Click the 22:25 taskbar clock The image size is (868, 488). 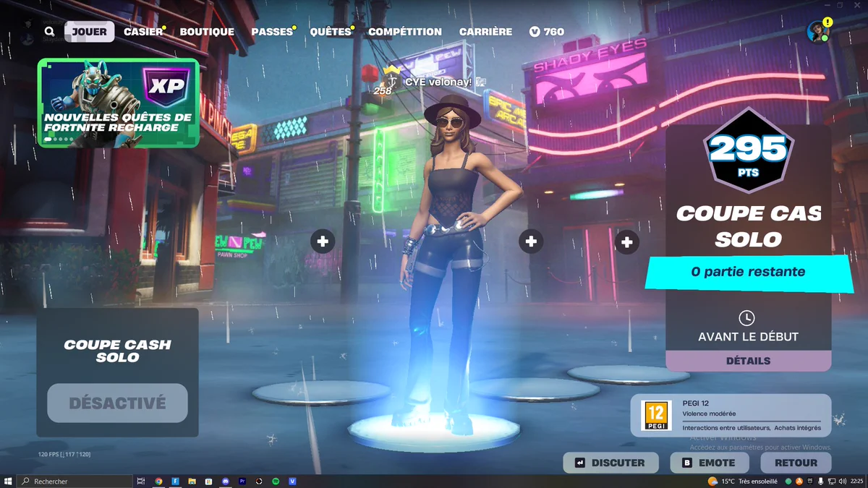point(856,481)
